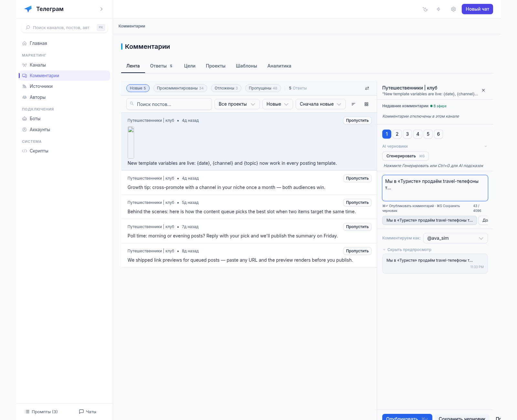Collapse Скрыть предпросмотр preview section

click(407, 250)
